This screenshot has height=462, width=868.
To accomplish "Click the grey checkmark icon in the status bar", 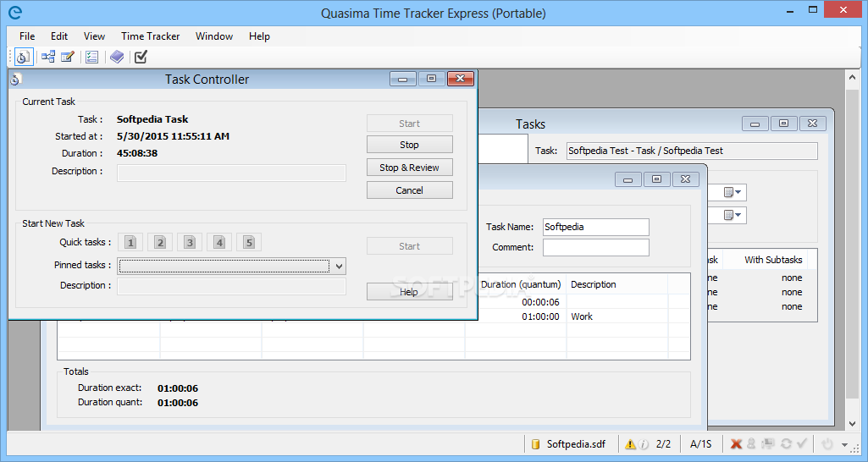I will click(802, 443).
